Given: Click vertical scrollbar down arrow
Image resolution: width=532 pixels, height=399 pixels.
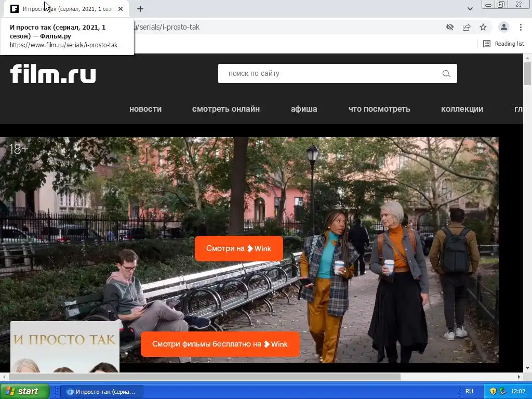Looking at the screenshot, I should tap(528, 368).
